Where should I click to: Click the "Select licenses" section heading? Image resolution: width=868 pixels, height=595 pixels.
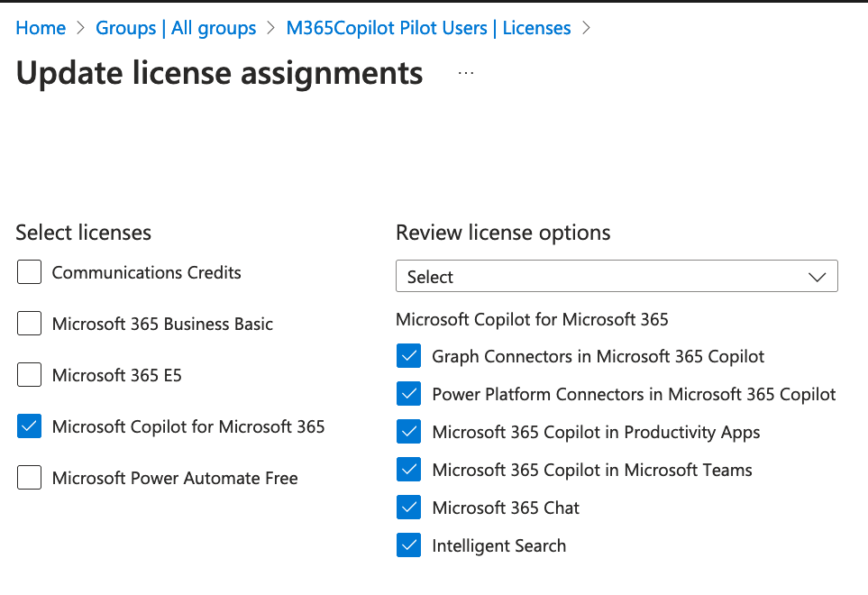tap(84, 233)
